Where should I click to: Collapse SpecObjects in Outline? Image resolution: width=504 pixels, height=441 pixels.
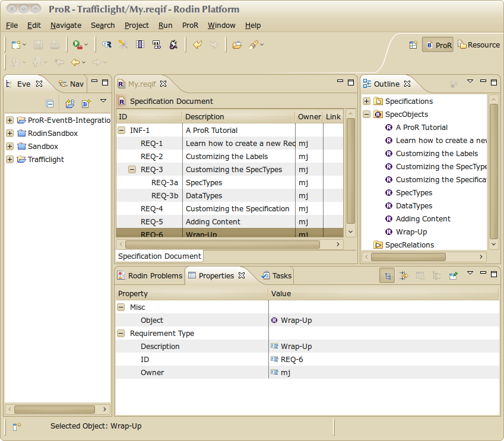(x=366, y=115)
